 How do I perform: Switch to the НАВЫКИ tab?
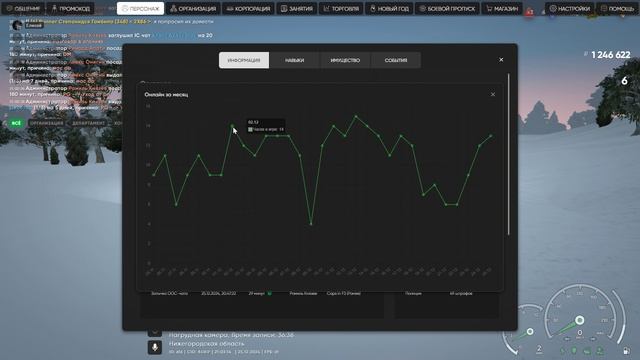[294, 60]
